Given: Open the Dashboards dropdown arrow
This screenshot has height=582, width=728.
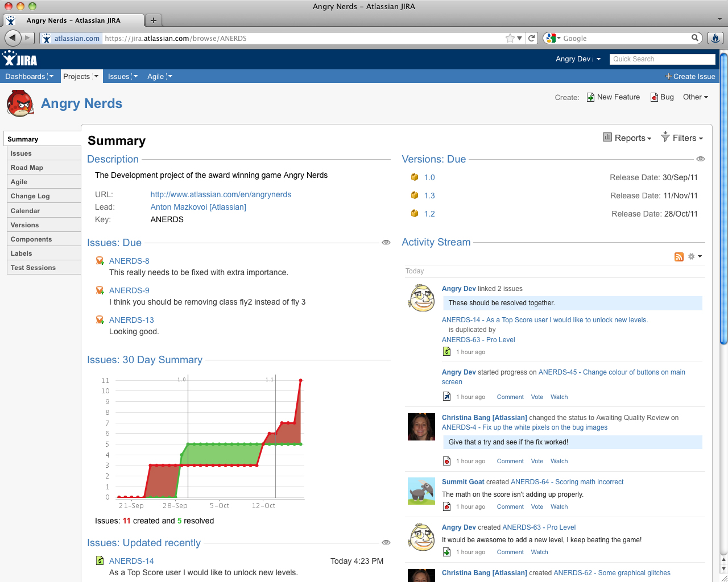Looking at the screenshot, I should pyautogui.click(x=51, y=77).
